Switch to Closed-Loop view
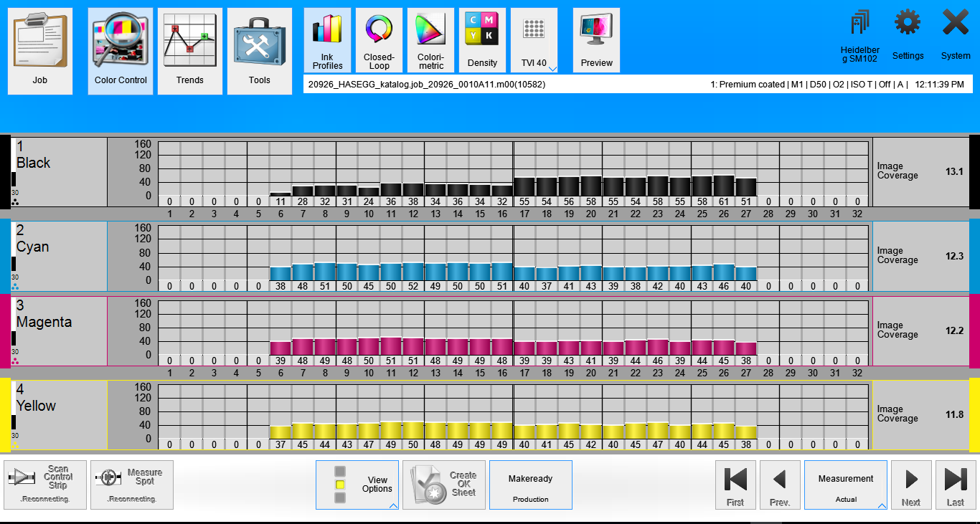Viewport: 980px width, 524px height. point(379,41)
